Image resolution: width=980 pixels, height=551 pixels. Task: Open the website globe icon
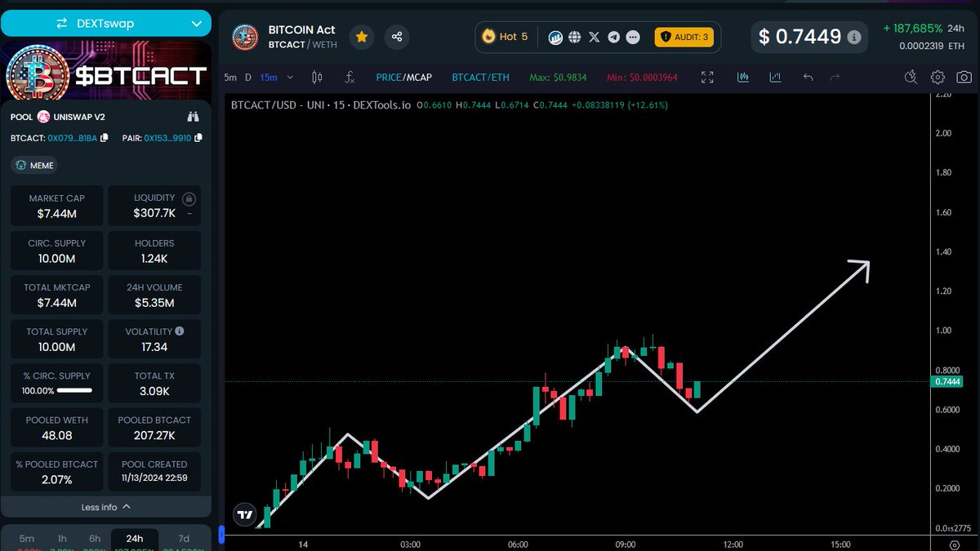point(575,37)
